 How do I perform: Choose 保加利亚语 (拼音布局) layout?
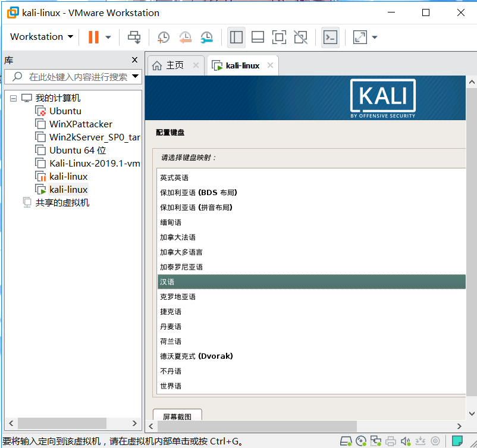click(312, 208)
